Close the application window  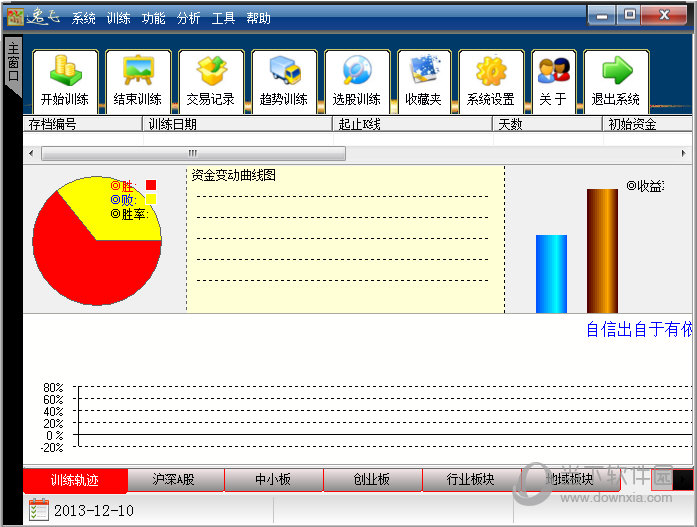[664, 15]
